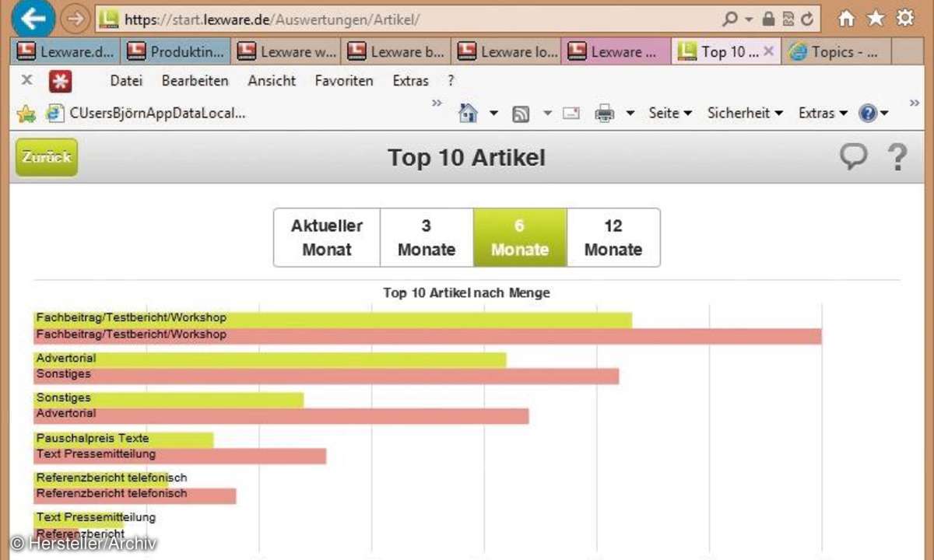Click the printer icon
This screenshot has width=934, height=560.
click(x=605, y=114)
